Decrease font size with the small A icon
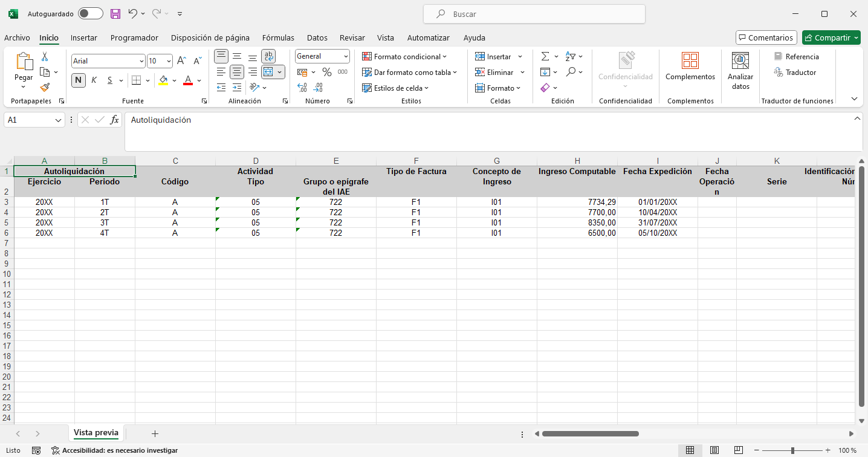Image resolution: width=868 pixels, height=457 pixels. click(x=197, y=61)
